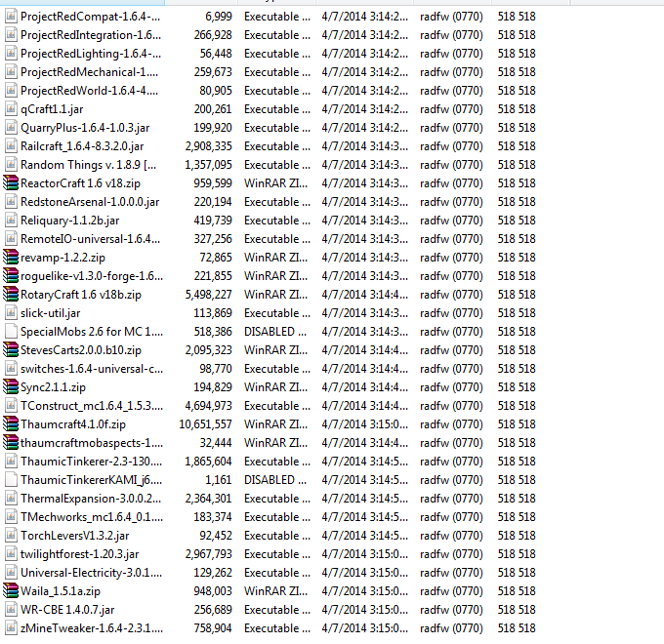
Task: Click the file size 5,498,227
Action: pyautogui.click(x=208, y=294)
